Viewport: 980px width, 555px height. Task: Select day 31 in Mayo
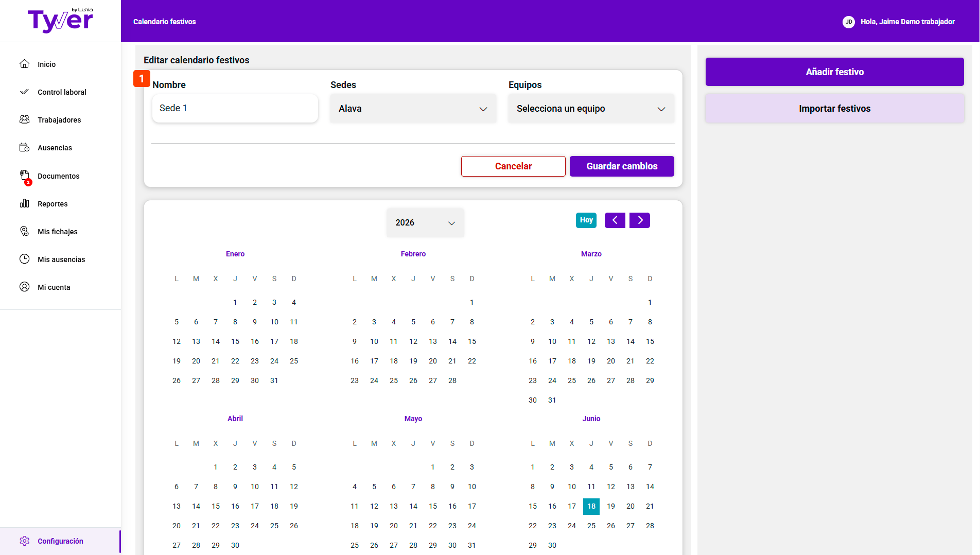472,545
